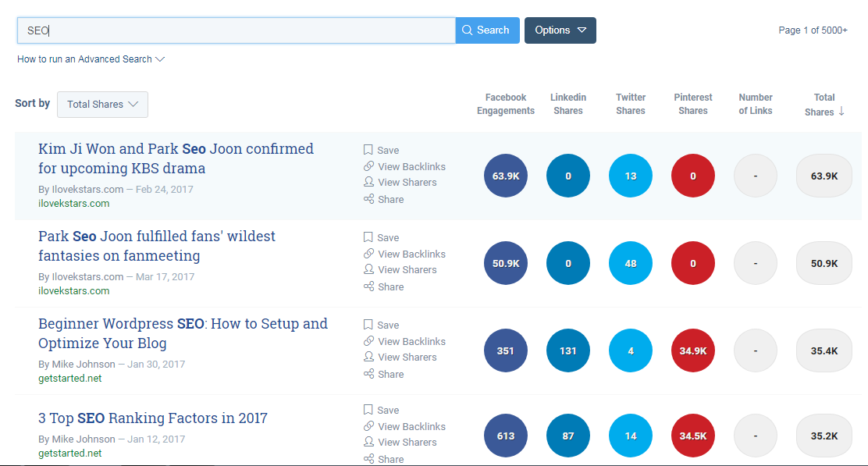Click the Pinterest Shares column header
The height and width of the screenshot is (466, 868).
tap(692, 103)
